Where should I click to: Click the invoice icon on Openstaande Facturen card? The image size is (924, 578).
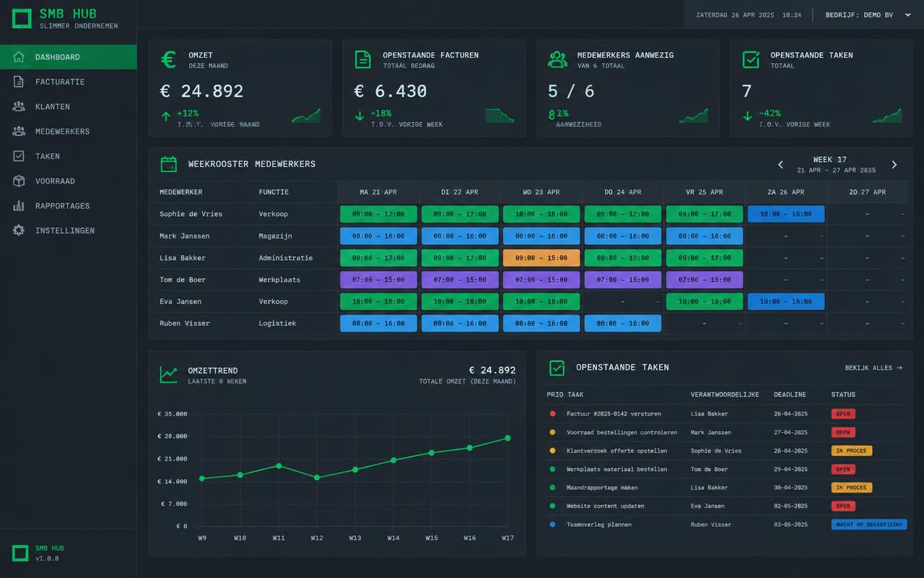[362, 59]
